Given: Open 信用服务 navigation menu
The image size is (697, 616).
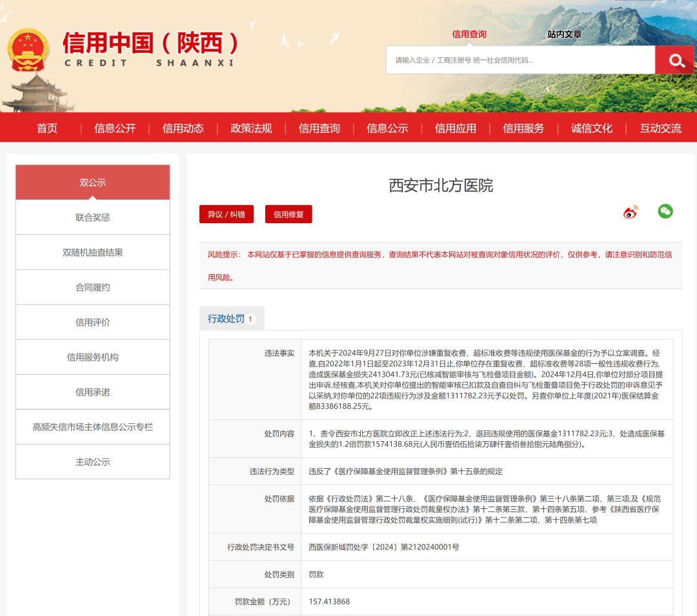Looking at the screenshot, I should coord(523,128).
